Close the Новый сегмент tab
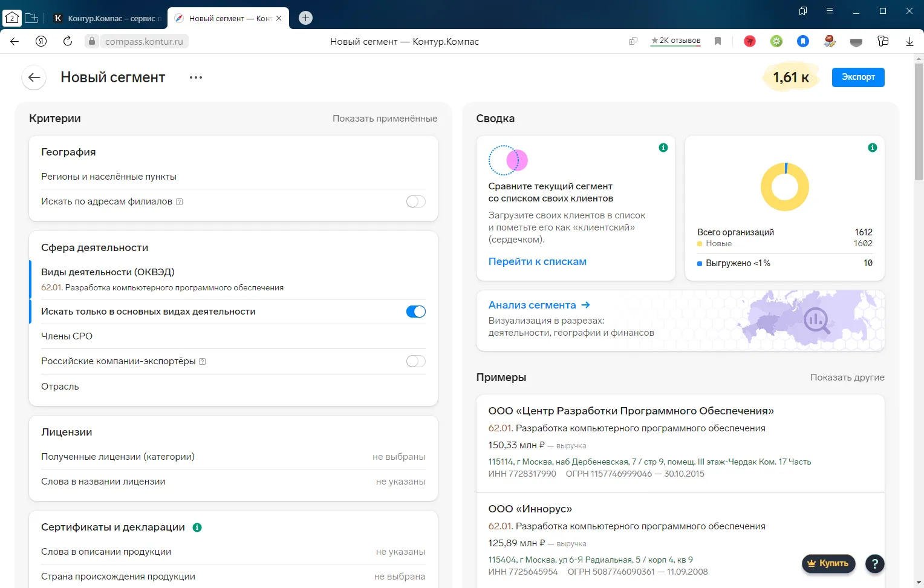This screenshot has width=924, height=588. (279, 18)
